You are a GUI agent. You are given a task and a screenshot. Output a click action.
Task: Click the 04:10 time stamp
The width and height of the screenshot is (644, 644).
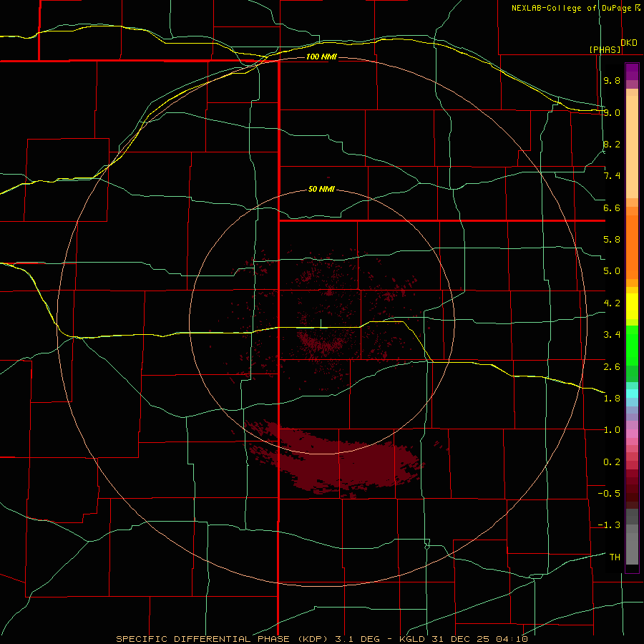point(512,639)
